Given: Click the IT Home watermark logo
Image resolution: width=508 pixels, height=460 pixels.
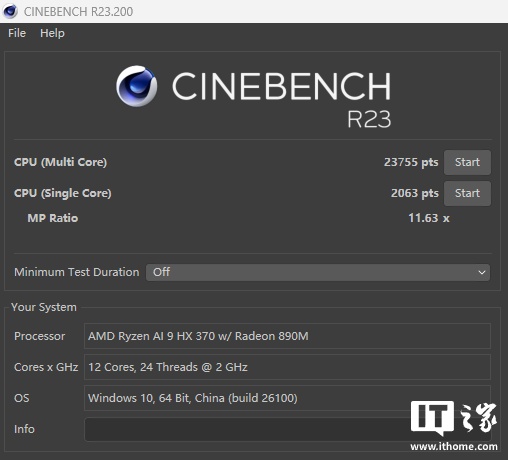Looking at the screenshot, I should 453,418.
